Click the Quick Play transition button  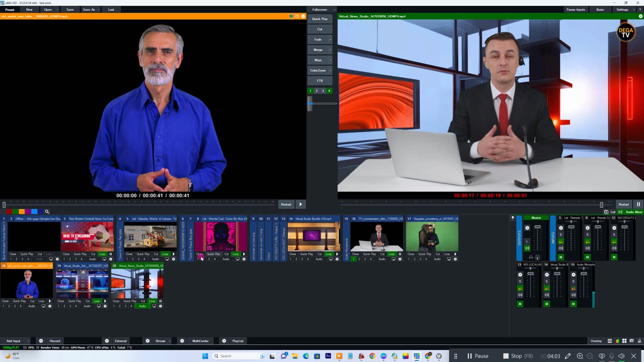click(x=319, y=19)
